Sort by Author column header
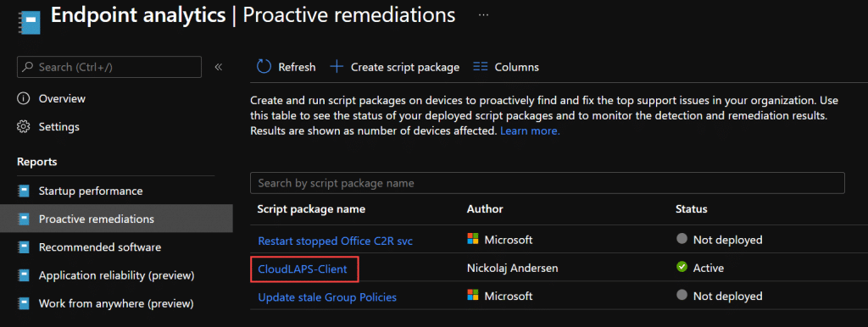Viewport: 868px width, 327px height. point(485,209)
